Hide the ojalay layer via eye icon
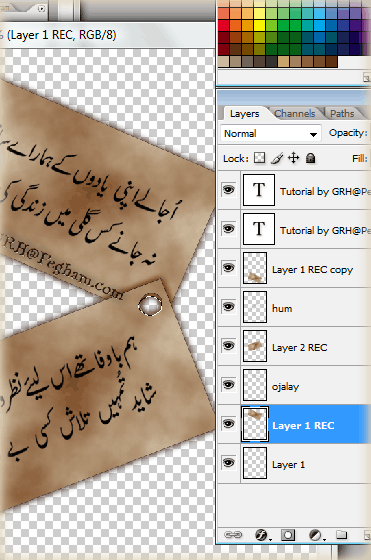This screenshot has width=371, height=560. coord(229,385)
